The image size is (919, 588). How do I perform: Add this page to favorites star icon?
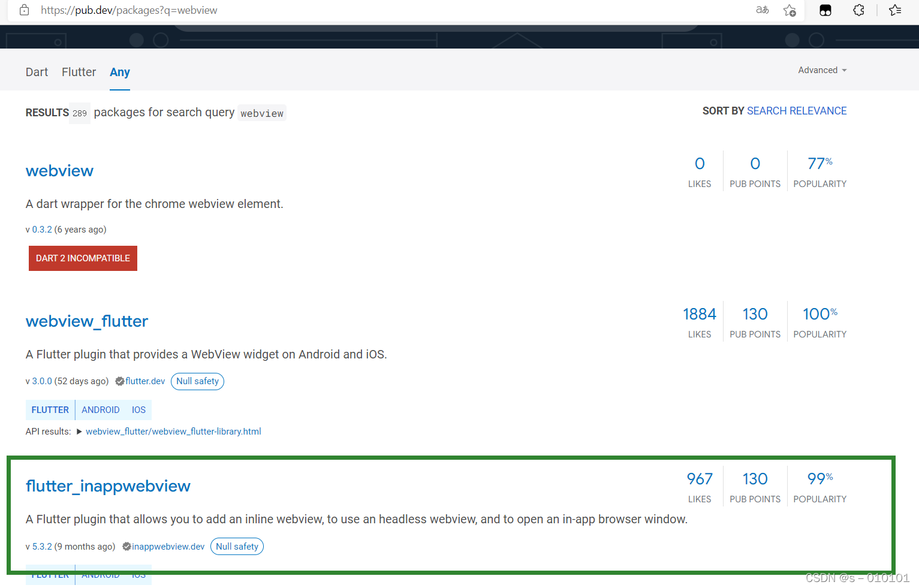[x=790, y=10]
